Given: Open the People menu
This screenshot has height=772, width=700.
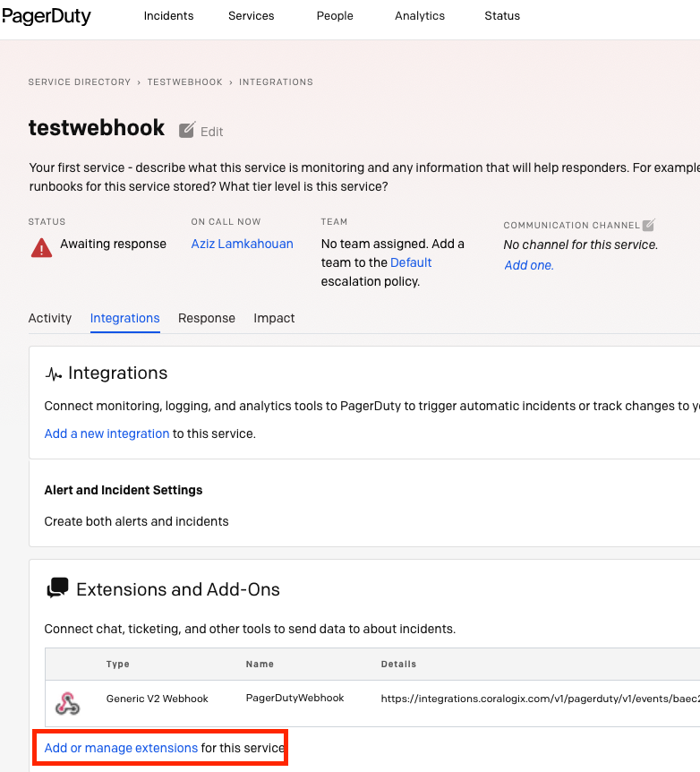Looking at the screenshot, I should [x=335, y=16].
